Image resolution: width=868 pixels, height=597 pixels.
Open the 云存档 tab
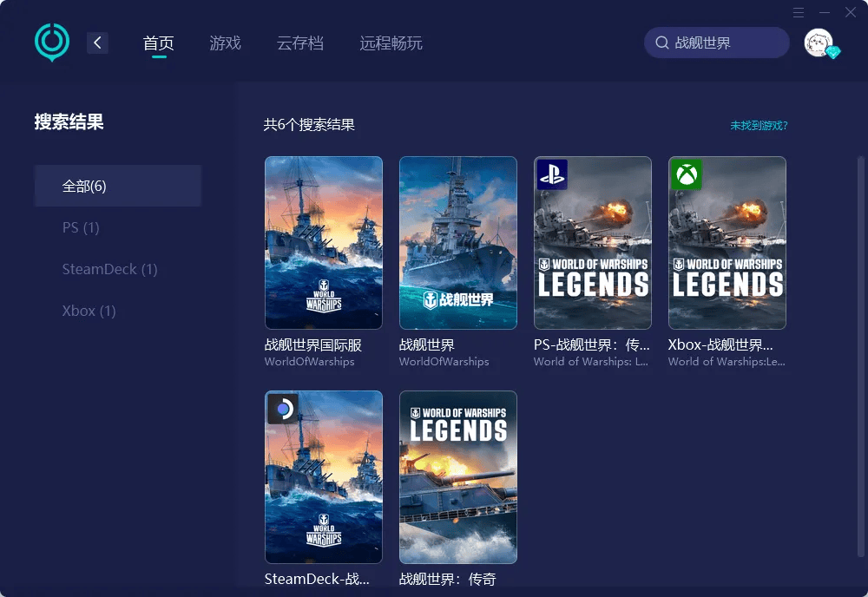(299, 43)
